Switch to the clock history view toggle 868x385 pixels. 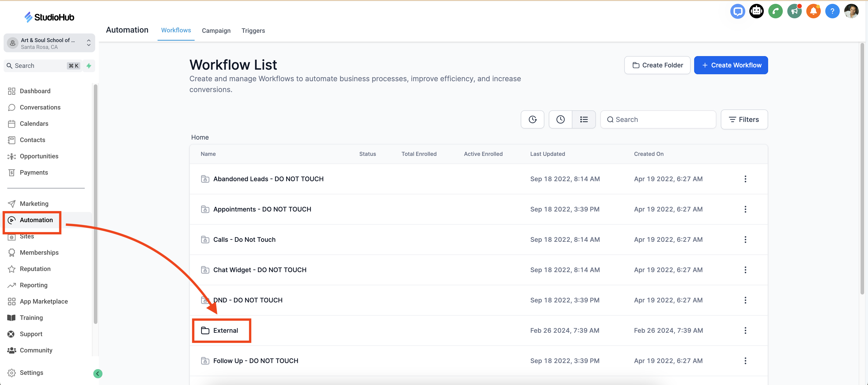[x=560, y=119]
